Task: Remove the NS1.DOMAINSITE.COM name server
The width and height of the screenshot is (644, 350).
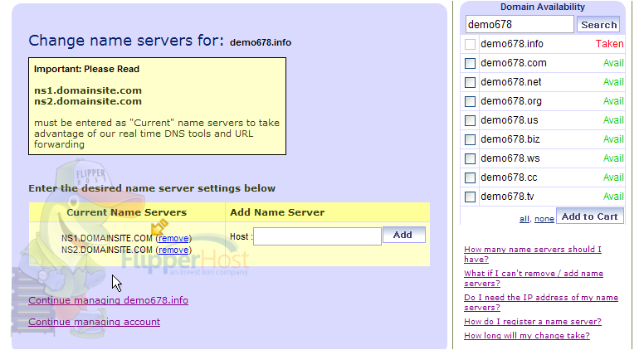Action: pos(173,238)
